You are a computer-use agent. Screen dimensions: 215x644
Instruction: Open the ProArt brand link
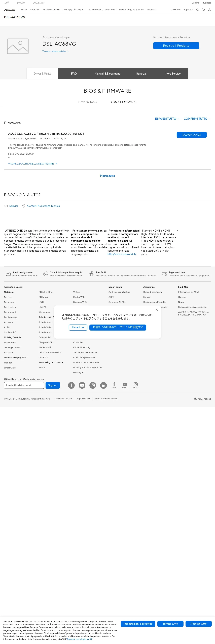(x=21, y=3)
